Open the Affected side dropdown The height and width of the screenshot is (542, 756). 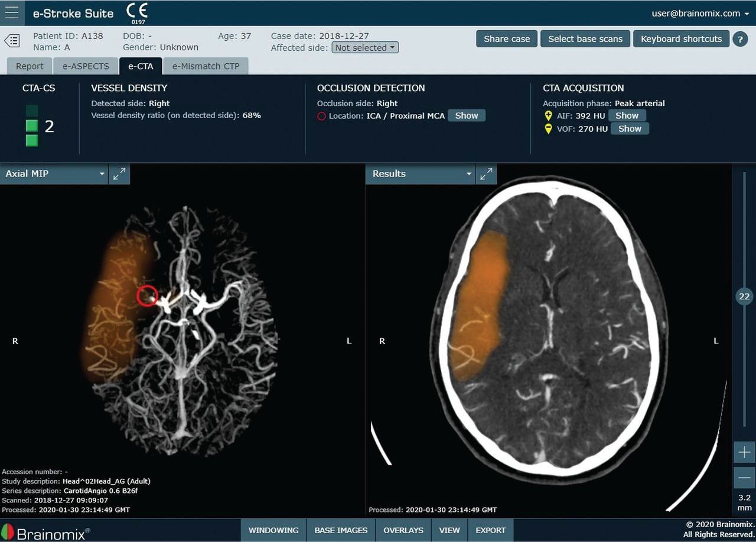click(365, 48)
